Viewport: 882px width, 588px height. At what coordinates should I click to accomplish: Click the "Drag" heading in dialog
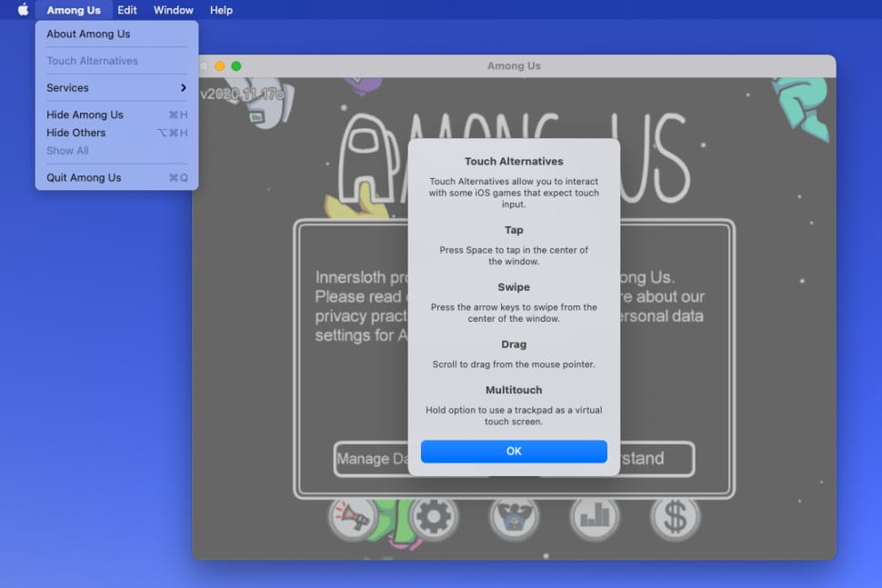point(514,344)
